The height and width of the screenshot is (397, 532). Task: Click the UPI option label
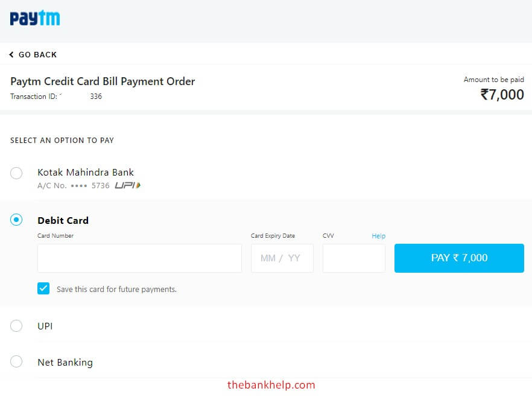45,326
